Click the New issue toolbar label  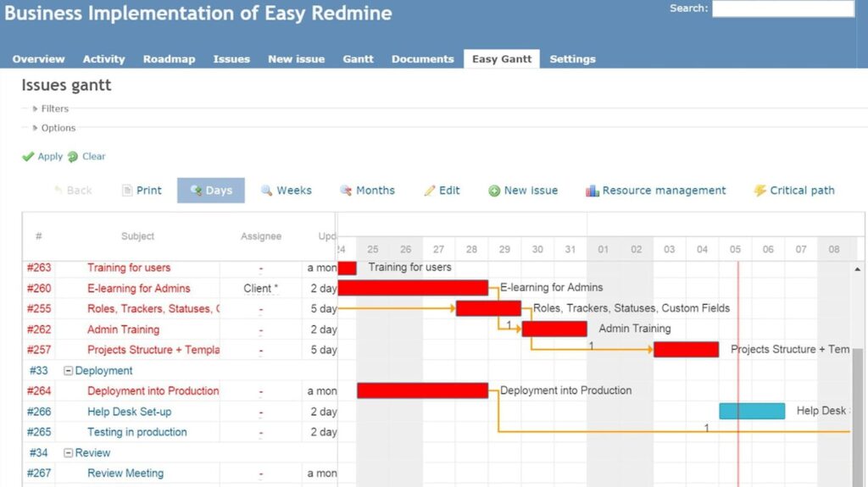pyautogui.click(x=531, y=191)
